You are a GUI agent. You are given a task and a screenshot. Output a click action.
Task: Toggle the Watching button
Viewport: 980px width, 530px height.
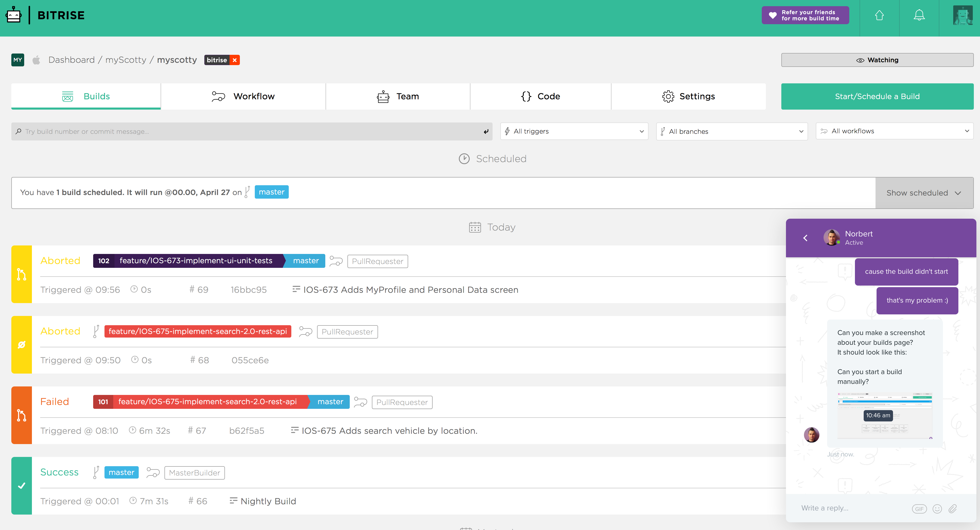pyautogui.click(x=877, y=60)
